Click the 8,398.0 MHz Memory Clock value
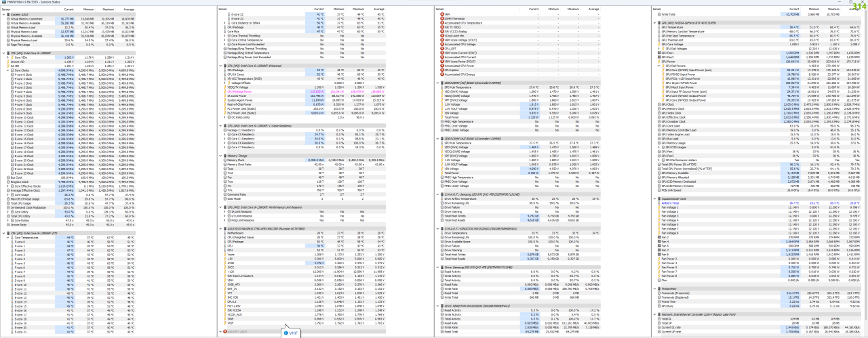 [x=315, y=159]
